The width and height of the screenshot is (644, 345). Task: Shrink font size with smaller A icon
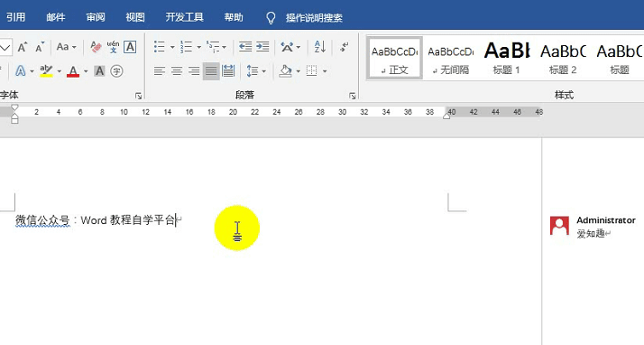pos(40,47)
